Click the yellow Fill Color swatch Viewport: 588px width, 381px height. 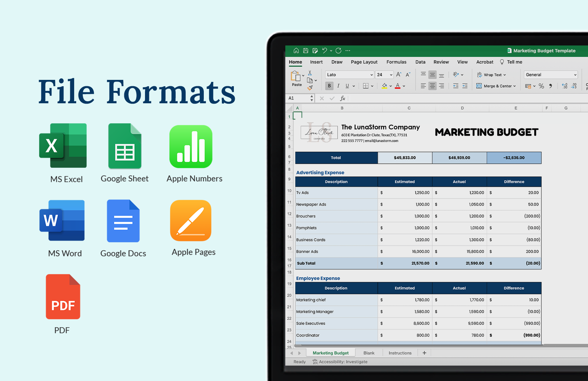click(384, 86)
